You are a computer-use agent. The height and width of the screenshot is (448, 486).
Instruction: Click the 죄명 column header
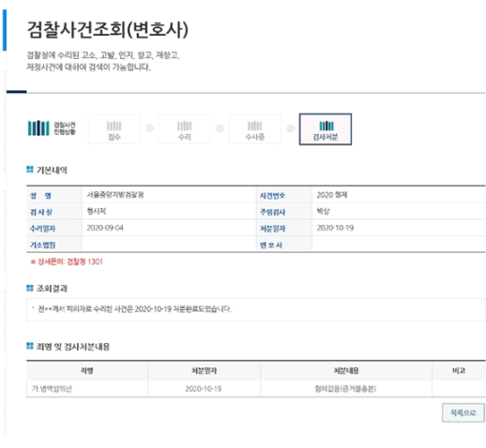click(x=87, y=370)
